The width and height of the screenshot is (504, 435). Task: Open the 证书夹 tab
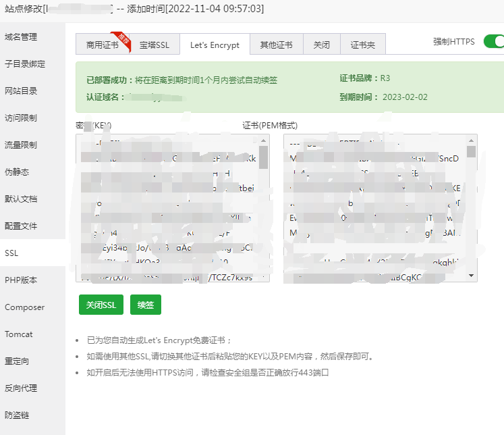pos(363,45)
